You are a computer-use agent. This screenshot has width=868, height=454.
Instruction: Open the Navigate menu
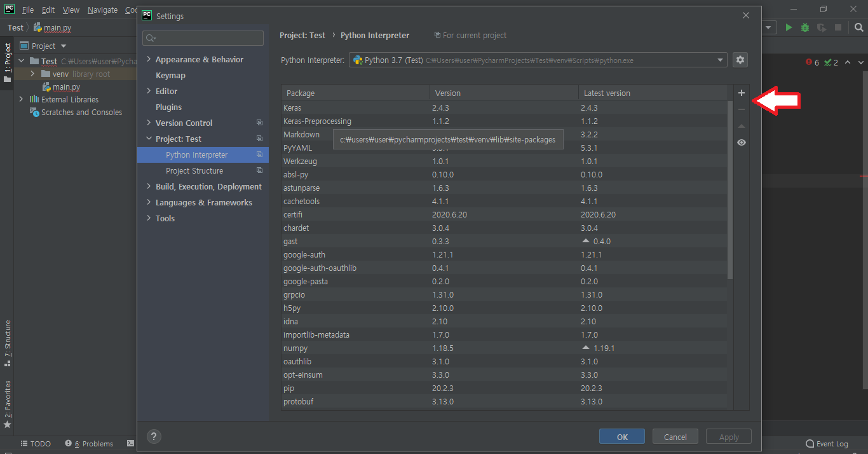(x=102, y=10)
